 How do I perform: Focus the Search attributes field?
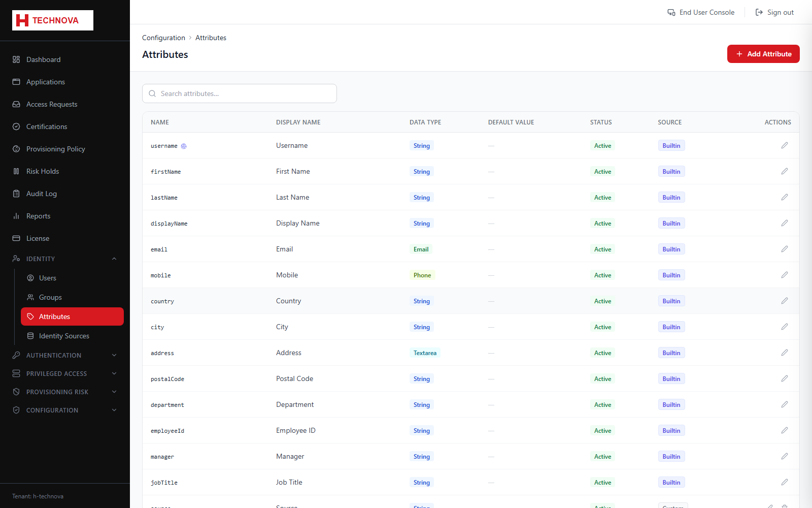point(240,93)
